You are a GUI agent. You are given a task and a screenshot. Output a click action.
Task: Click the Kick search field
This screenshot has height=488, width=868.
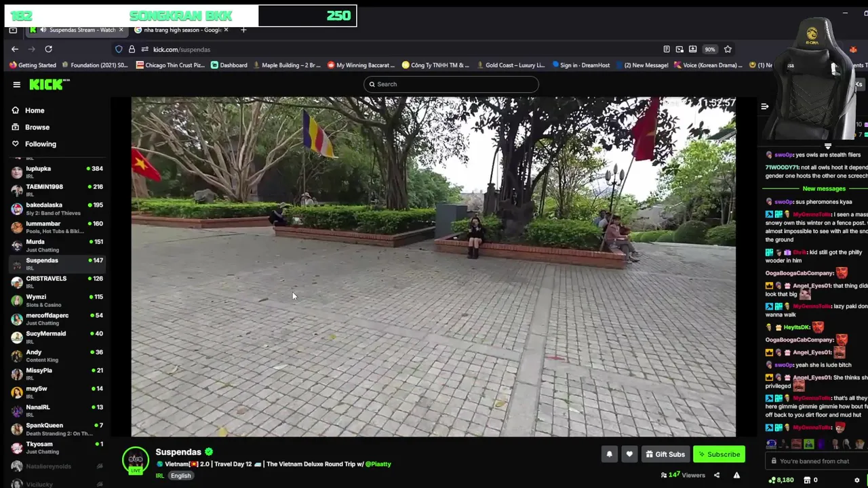pyautogui.click(x=451, y=84)
